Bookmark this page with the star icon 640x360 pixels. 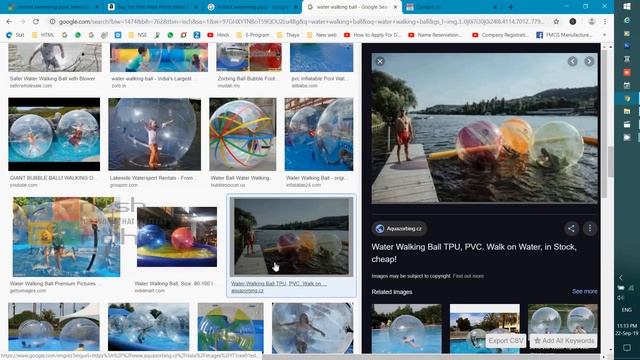pyautogui.click(x=556, y=21)
